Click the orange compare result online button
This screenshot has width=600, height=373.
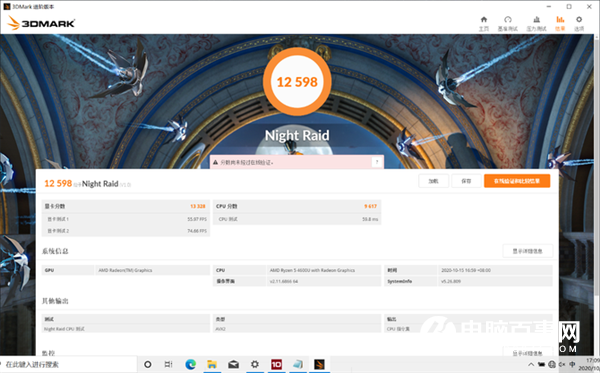517,181
